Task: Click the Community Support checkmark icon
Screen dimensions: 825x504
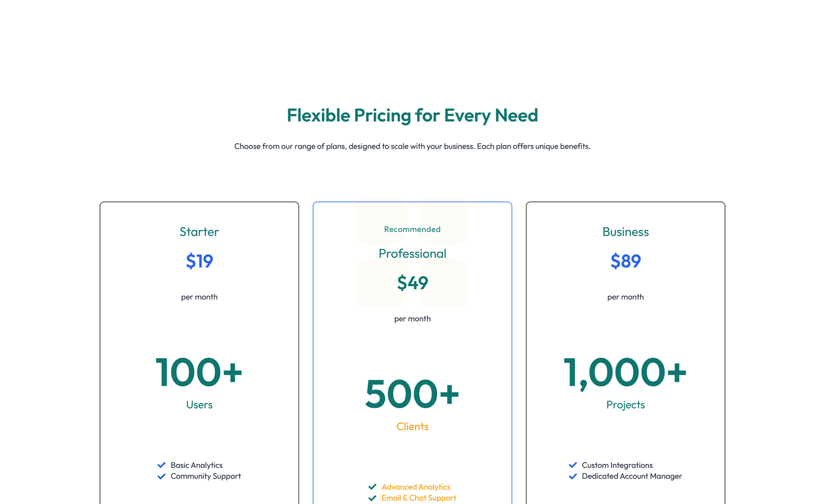Action: tap(161, 476)
